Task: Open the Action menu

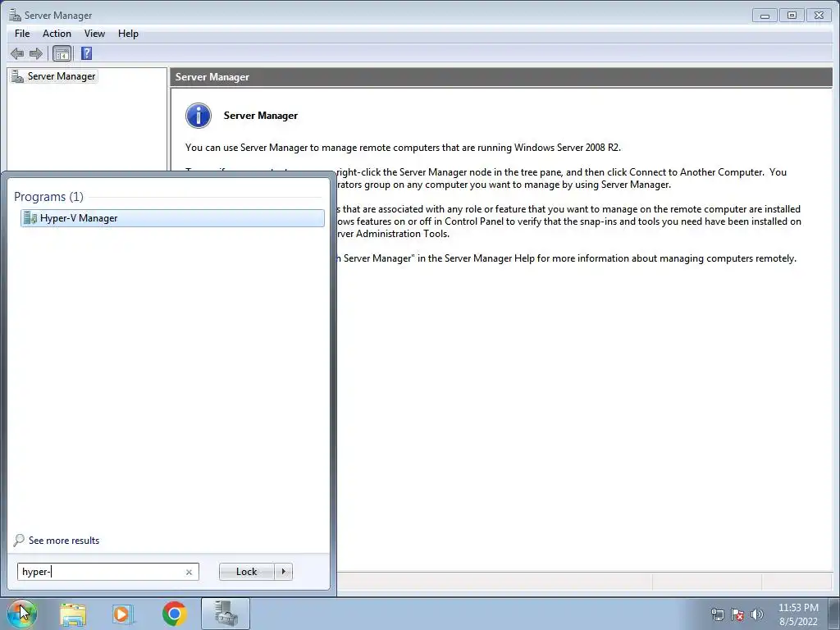Action: (x=57, y=33)
